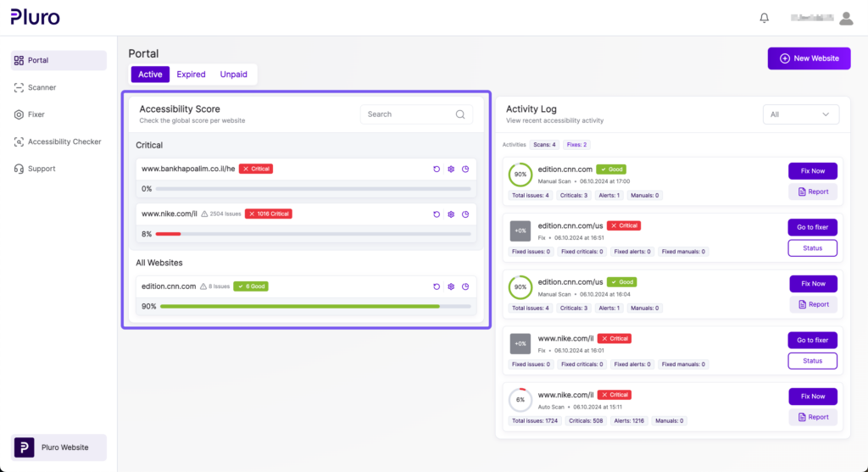
Task: Open the Pluro Website selector
Action: pos(59,447)
